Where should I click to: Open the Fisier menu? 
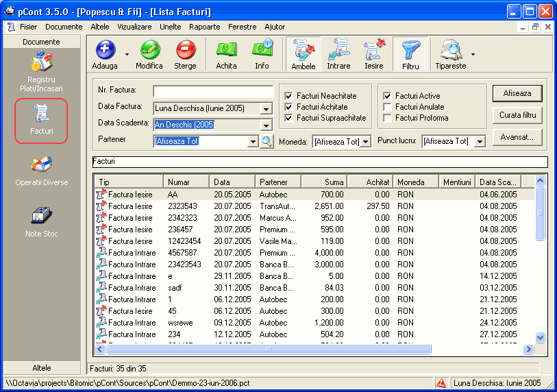[x=28, y=27]
